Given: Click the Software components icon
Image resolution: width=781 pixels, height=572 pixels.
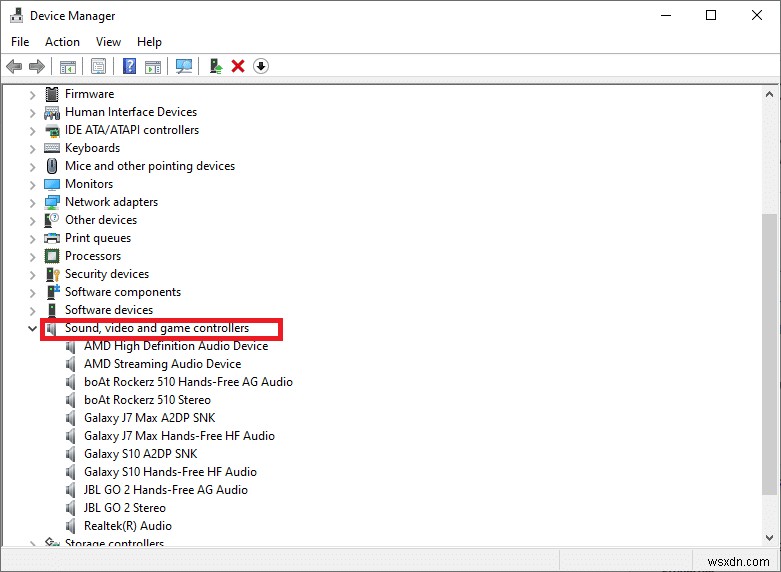Looking at the screenshot, I should coord(53,291).
